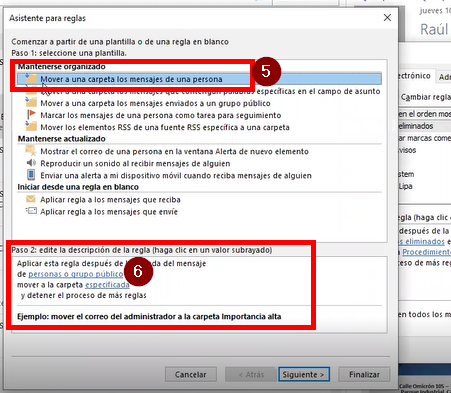The image size is (451, 393).
Task: Open the 'personas o grupo público' link
Action: click(76, 274)
